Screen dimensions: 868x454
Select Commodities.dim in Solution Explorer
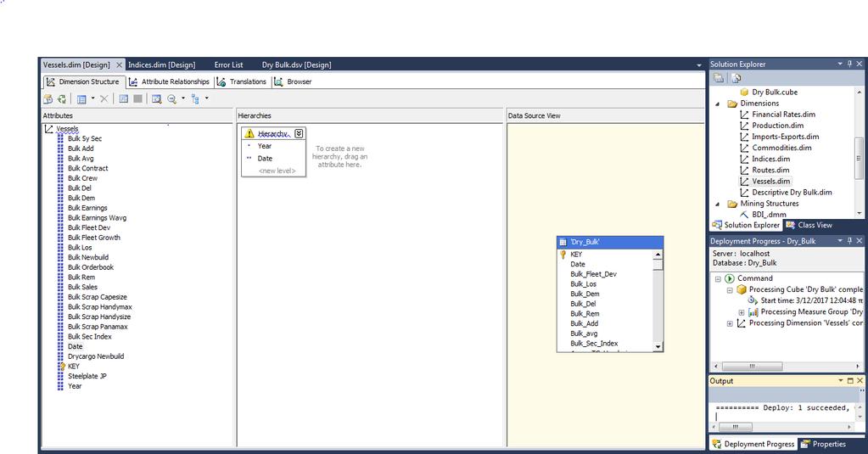pyautogui.click(x=781, y=148)
